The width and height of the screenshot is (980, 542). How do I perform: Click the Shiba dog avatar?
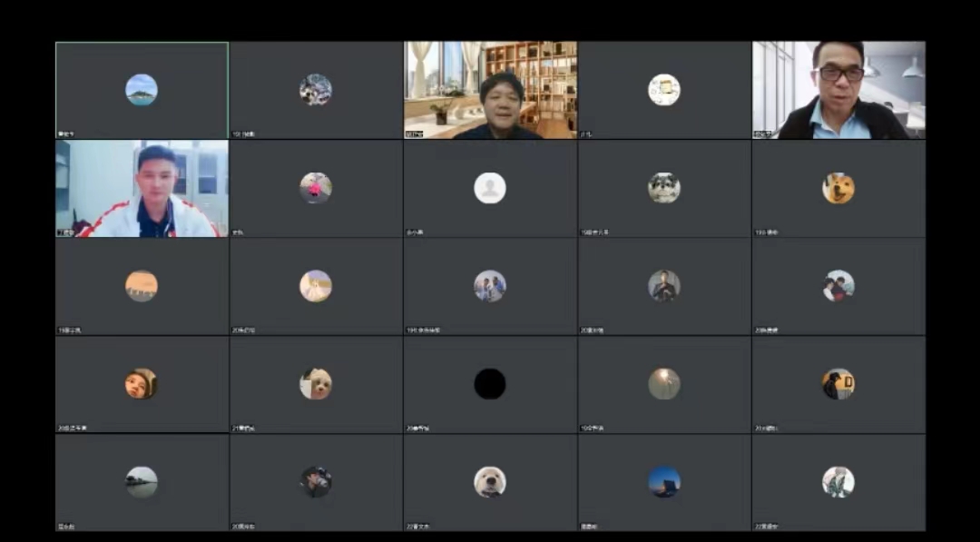[838, 188]
